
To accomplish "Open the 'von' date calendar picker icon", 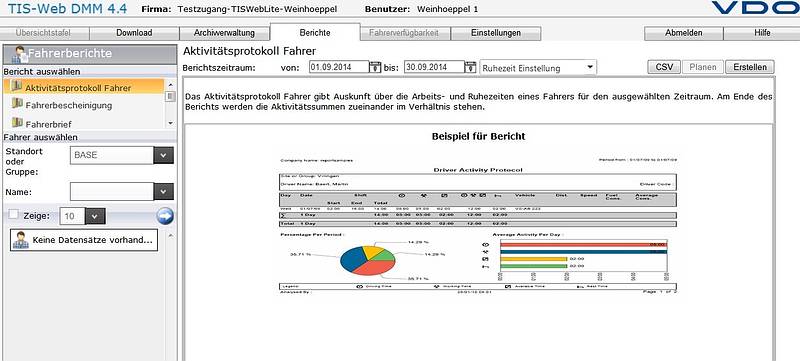I will pos(375,67).
